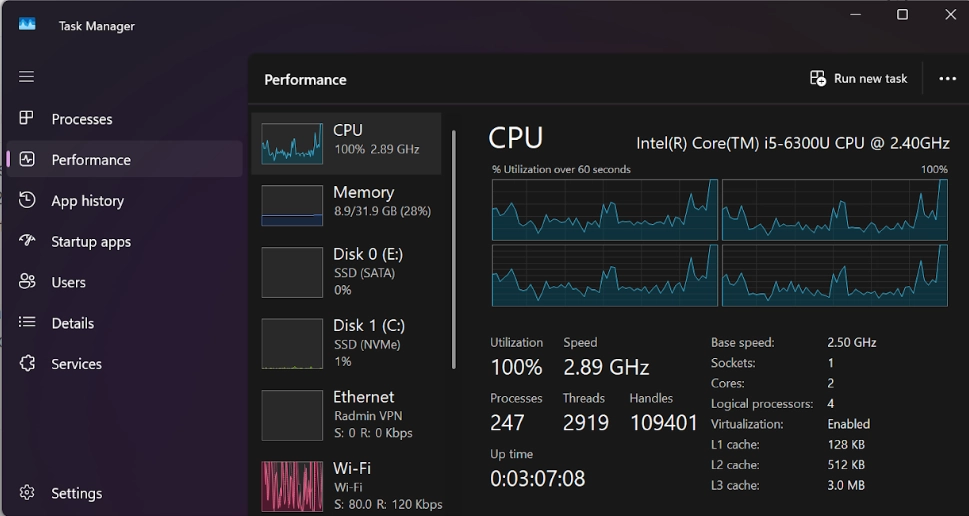Screen dimensions: 969x516
Task: Expand the three-dot more options menu
Action: pos(947,78)
